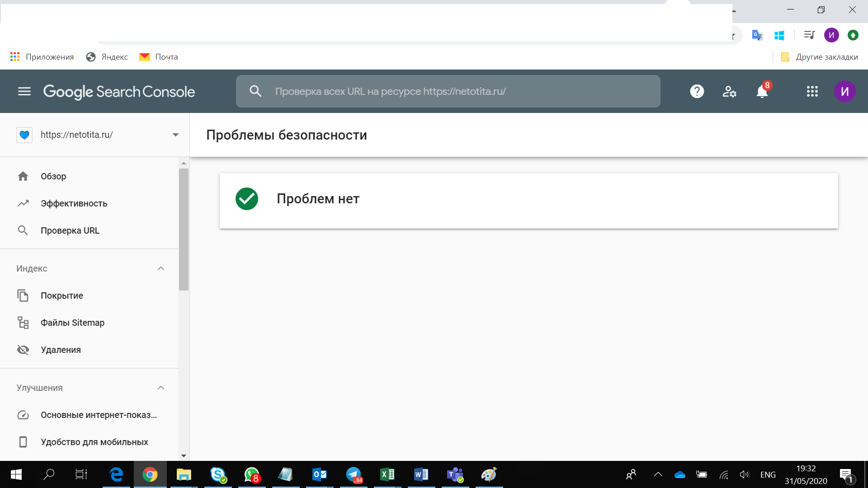
Task: Open Удаления page
Action: pos(61,350)
